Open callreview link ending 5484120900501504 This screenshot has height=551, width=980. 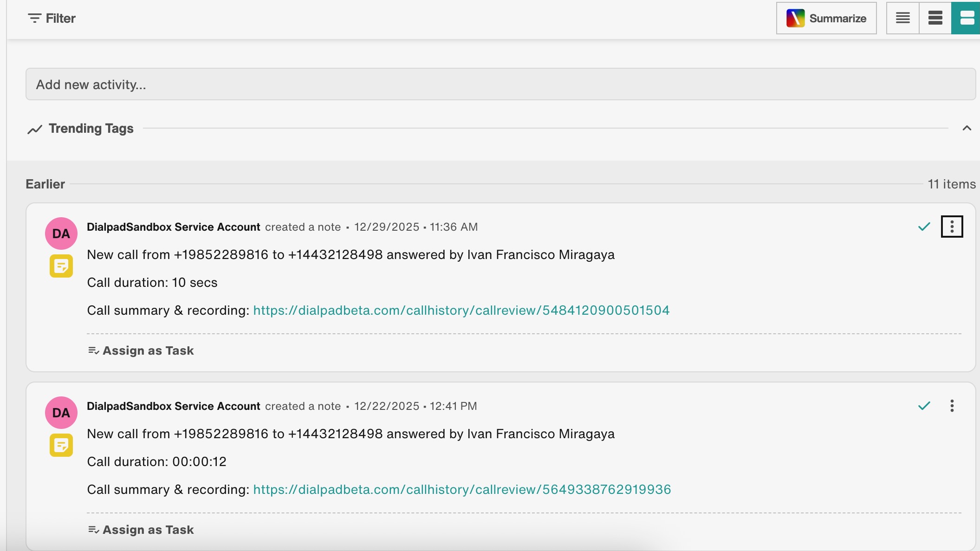click(461, 310)
